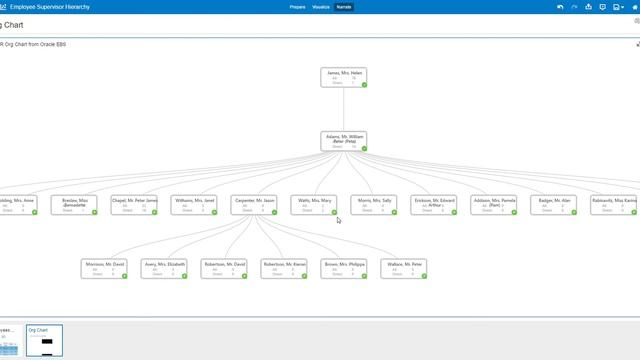Expand the Adams, Mr. William node
Viewport: 640px width, 360px height.
tap(364, 149)
